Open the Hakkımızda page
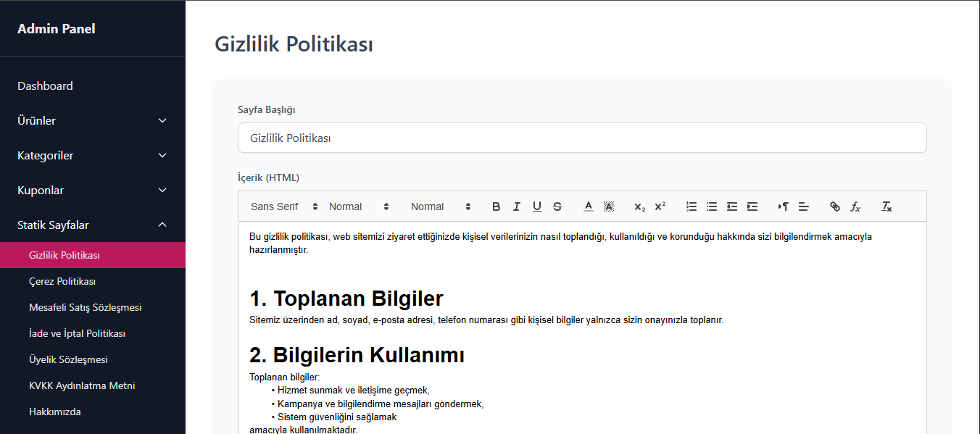980x434 pixels. pos(54,411)
